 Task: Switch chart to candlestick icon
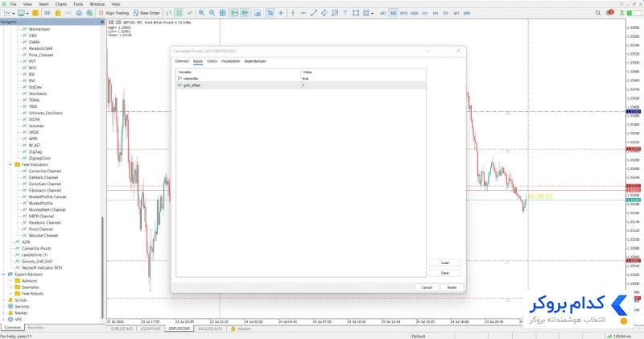(x=179, y=13)
